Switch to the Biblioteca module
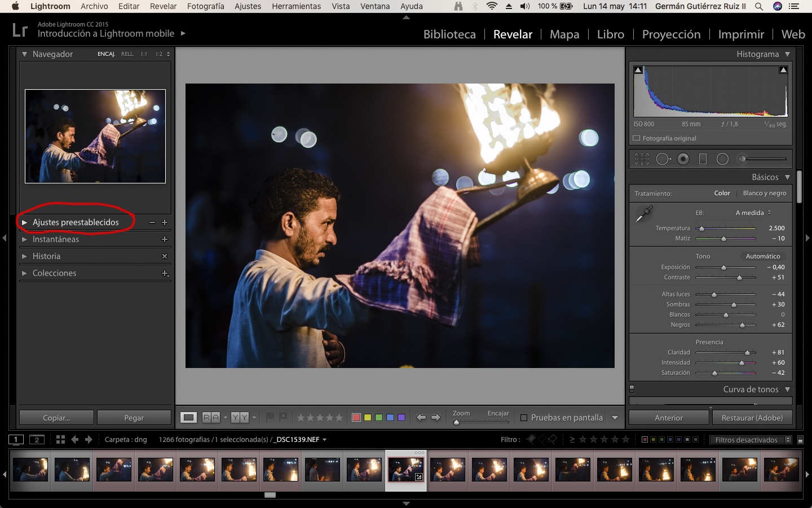 tap(449, 34)
